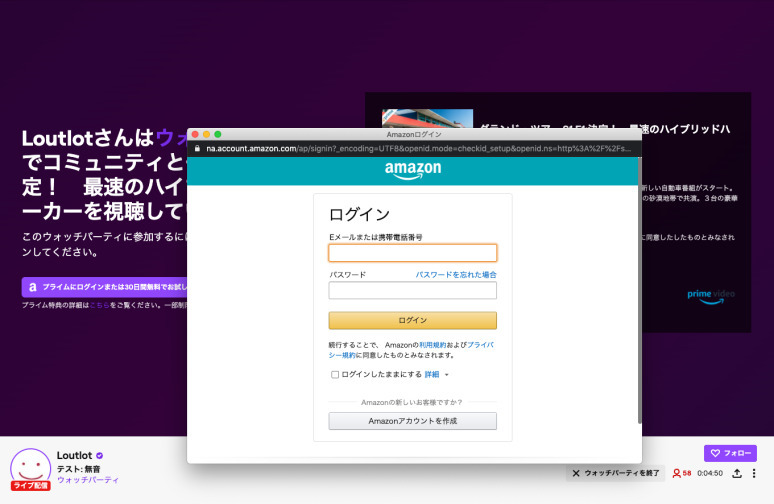Click the verified badge next to Loutlot
This screenshot has height=504, width=774.
pyautogui.click(x=99, y=456)
